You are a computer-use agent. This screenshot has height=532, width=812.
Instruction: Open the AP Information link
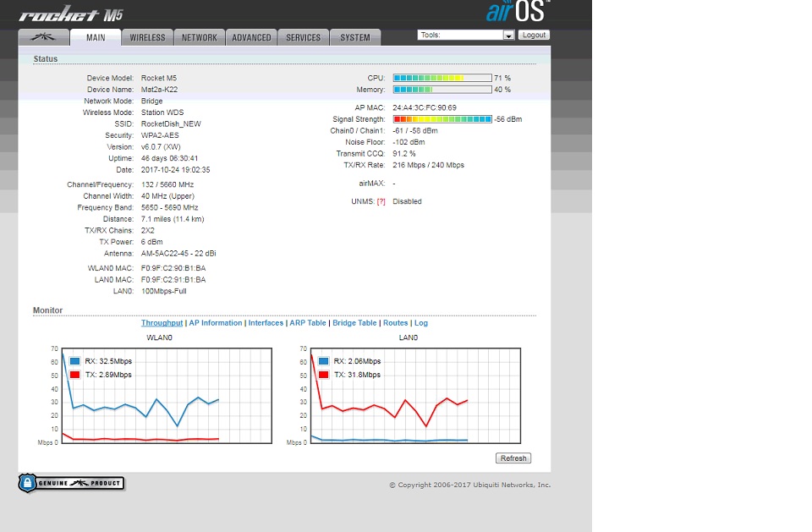(216, 323)
